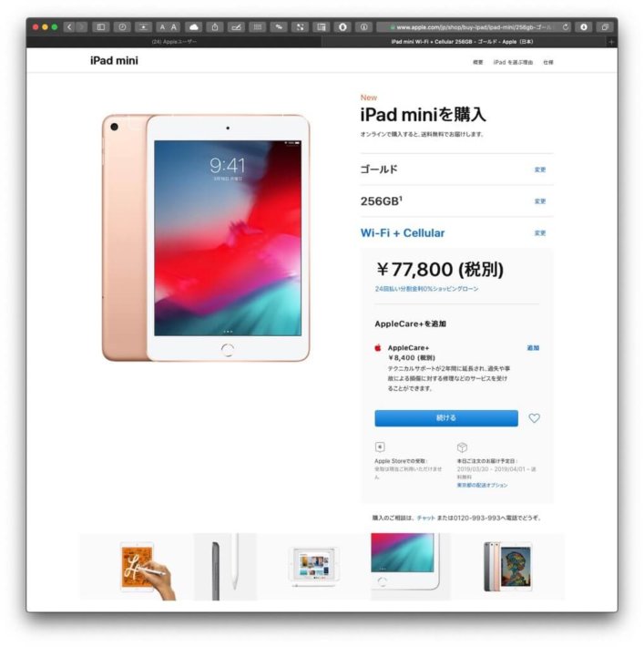Change the ゴールド color selection

click(x=540, y=169)
